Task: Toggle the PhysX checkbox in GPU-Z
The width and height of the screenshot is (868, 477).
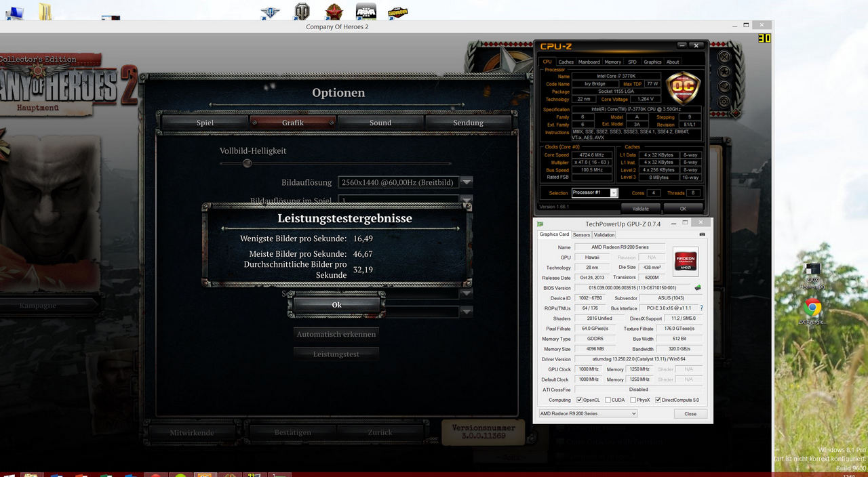Action: 633,400
